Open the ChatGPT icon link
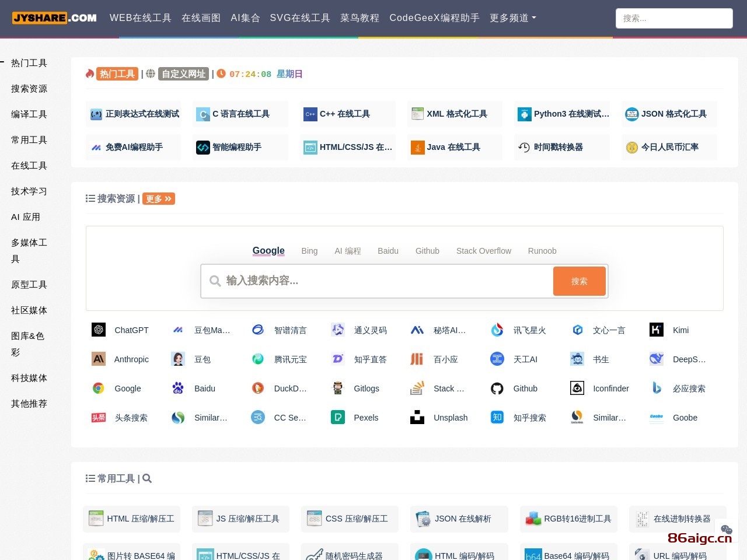 point(99,330)
